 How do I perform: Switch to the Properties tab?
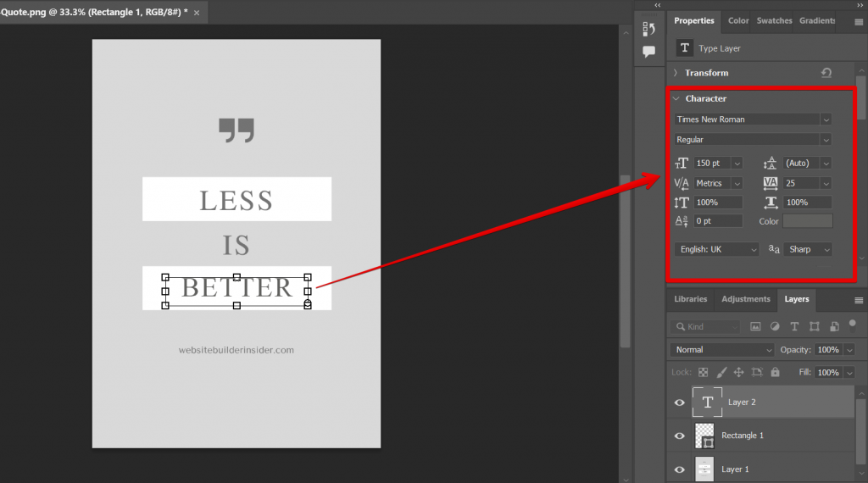693,20
